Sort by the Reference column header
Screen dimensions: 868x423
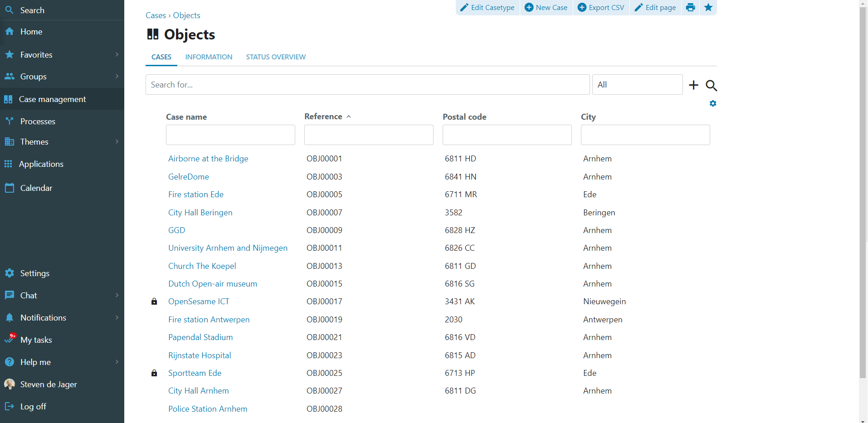[x=323, y=117]
